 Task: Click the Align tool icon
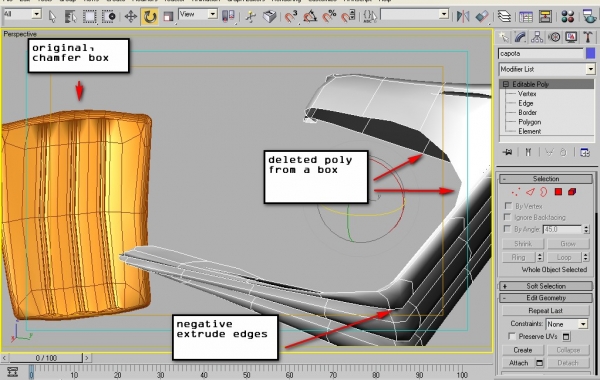[482, 16]
